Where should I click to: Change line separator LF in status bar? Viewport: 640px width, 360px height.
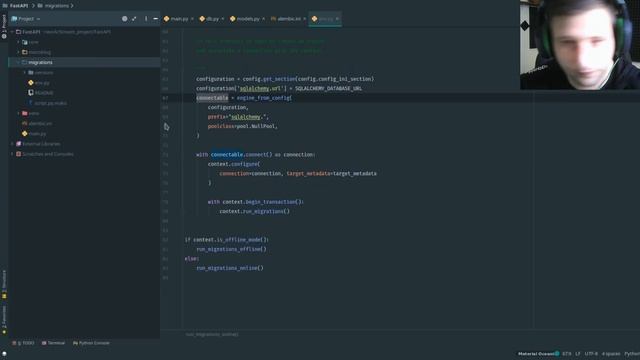pyautogui.click(x=578, y=353)
